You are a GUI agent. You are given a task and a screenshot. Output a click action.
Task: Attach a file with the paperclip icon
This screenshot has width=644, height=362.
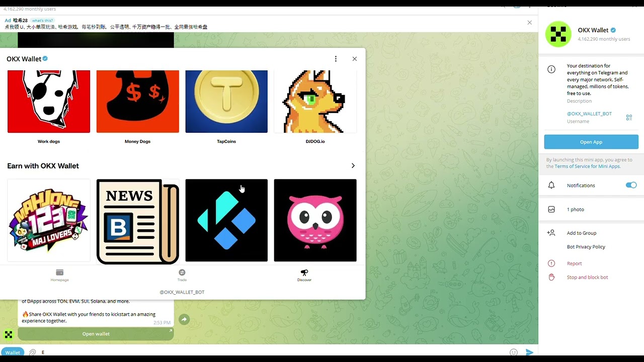(x=33, y=352)
